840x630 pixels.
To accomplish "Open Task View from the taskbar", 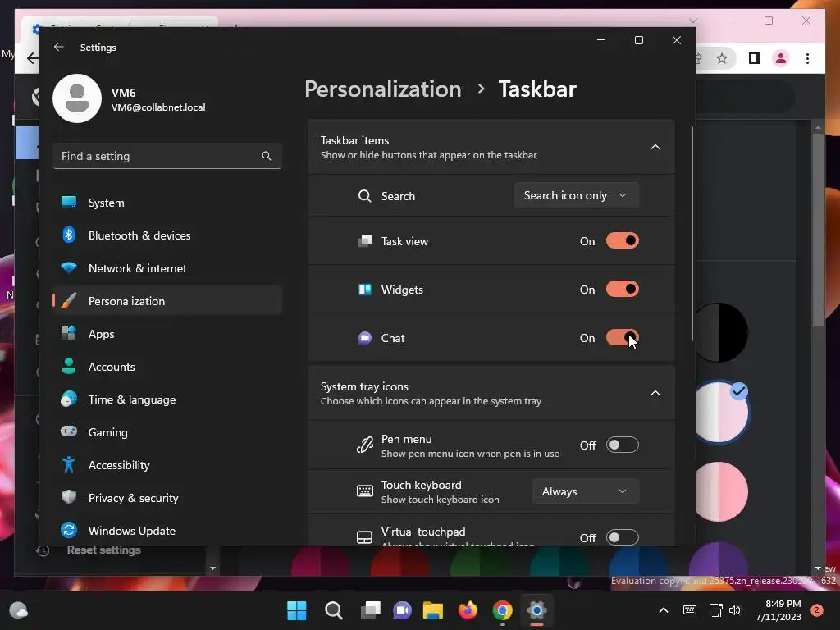I will pyautogui.click(x=370, y=610).
